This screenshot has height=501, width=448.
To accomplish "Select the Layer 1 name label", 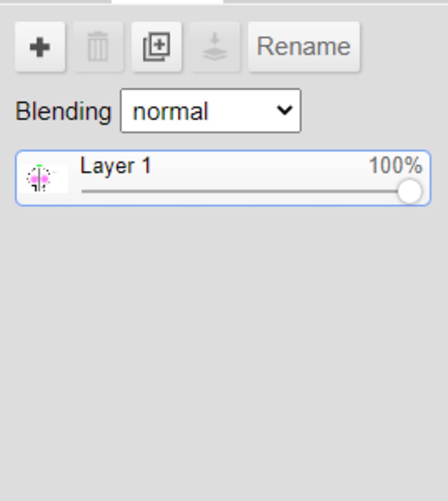I will [115, 166].
